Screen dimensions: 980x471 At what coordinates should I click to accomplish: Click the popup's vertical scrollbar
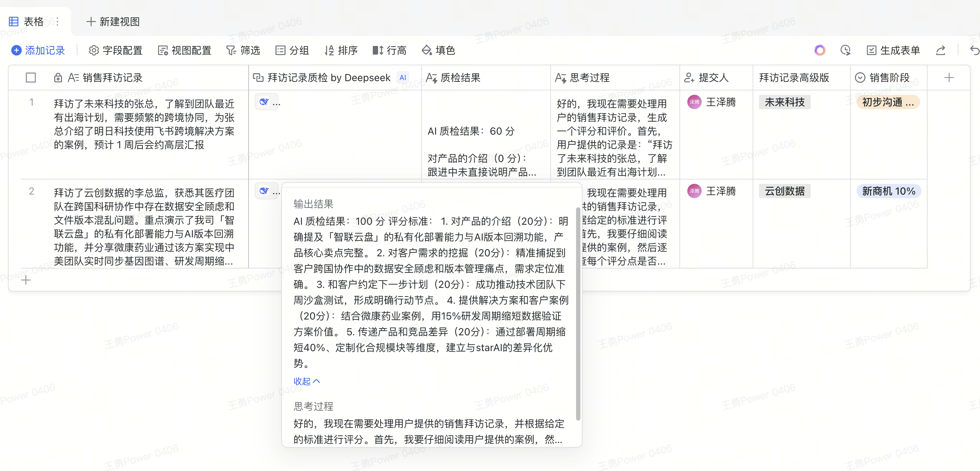(578, 312)
